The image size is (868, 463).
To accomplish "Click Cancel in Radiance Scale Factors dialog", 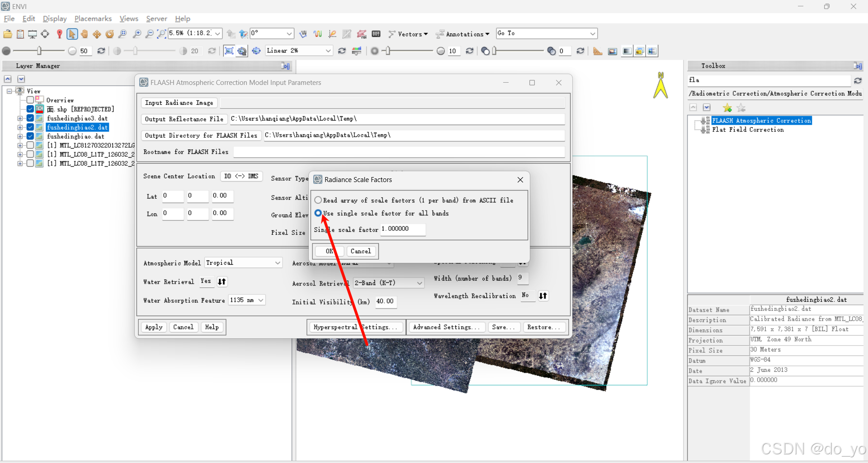I will (360, 251).
